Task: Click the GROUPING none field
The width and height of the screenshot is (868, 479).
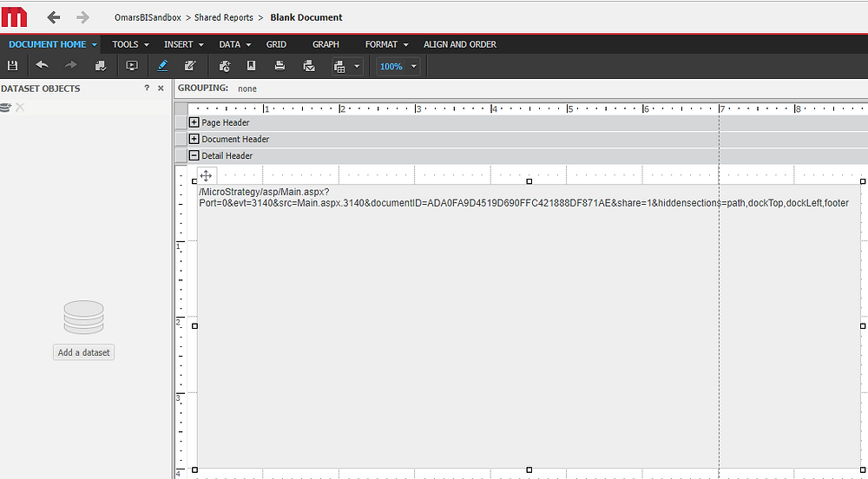Action: click(247, 89)
